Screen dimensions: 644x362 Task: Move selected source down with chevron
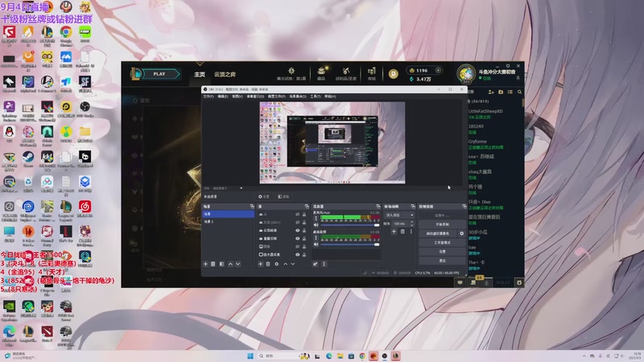click(293, 264)
